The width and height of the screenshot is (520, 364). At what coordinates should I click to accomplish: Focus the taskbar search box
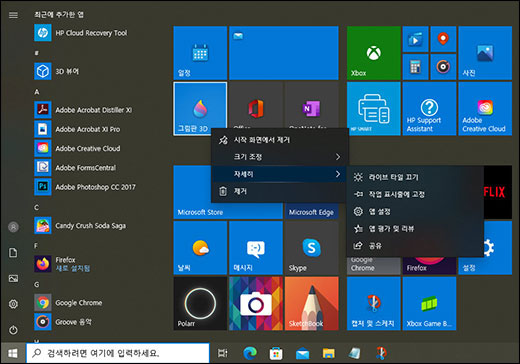click(118, 353)
